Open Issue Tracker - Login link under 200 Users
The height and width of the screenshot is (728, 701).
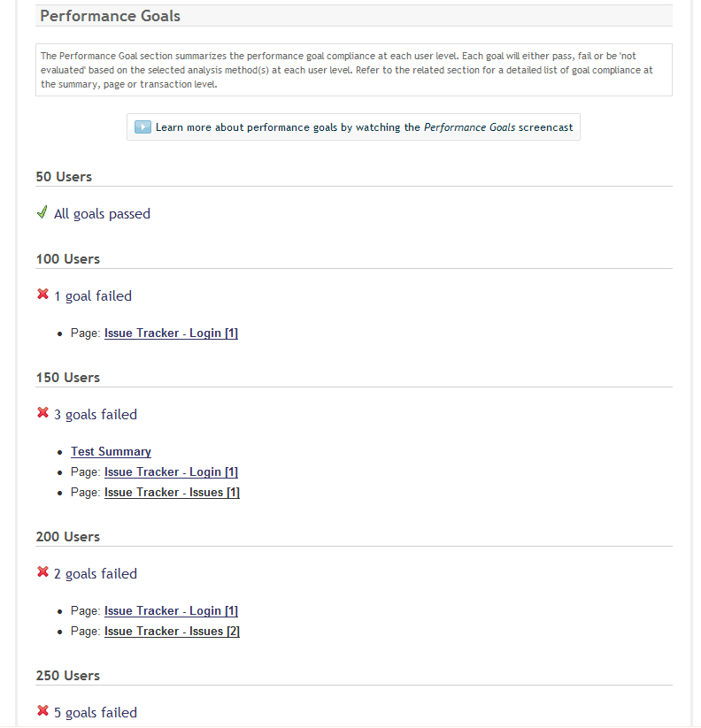click(171, 610)
